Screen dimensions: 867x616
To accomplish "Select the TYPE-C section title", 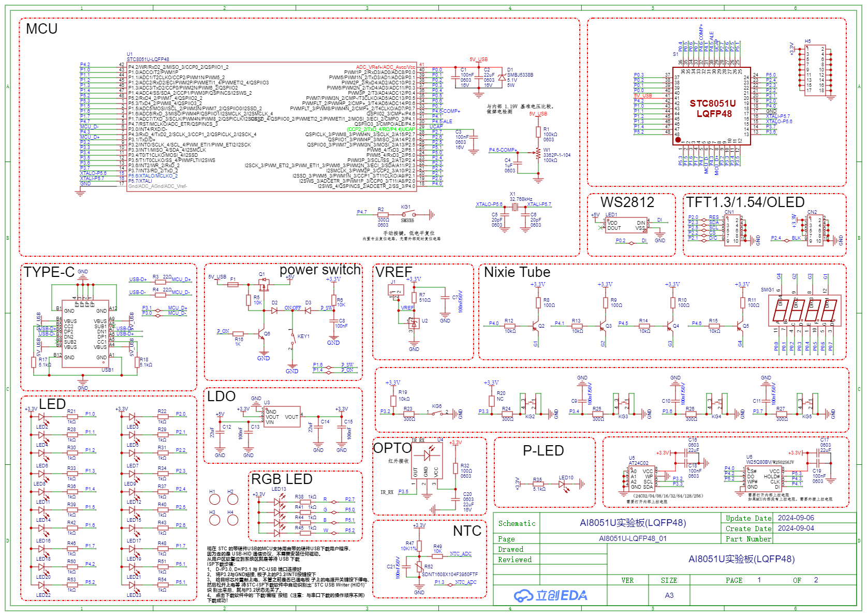I will pos(49,272).
